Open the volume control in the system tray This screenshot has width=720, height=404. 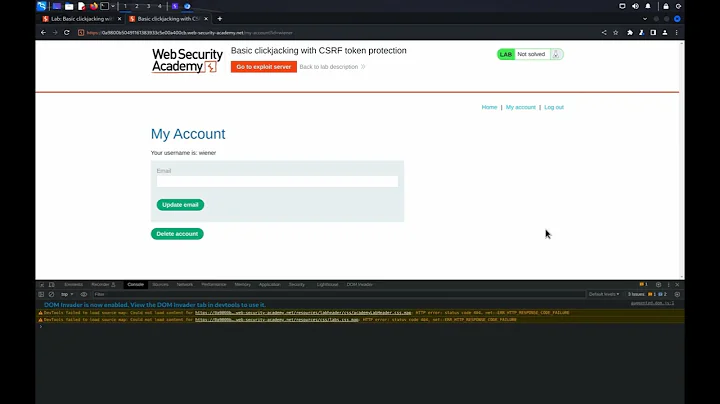(635, 6)
